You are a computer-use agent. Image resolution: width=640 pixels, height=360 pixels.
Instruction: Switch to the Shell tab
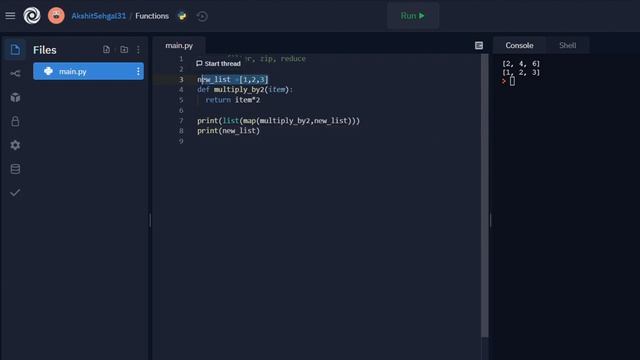(x=567, y=45)
